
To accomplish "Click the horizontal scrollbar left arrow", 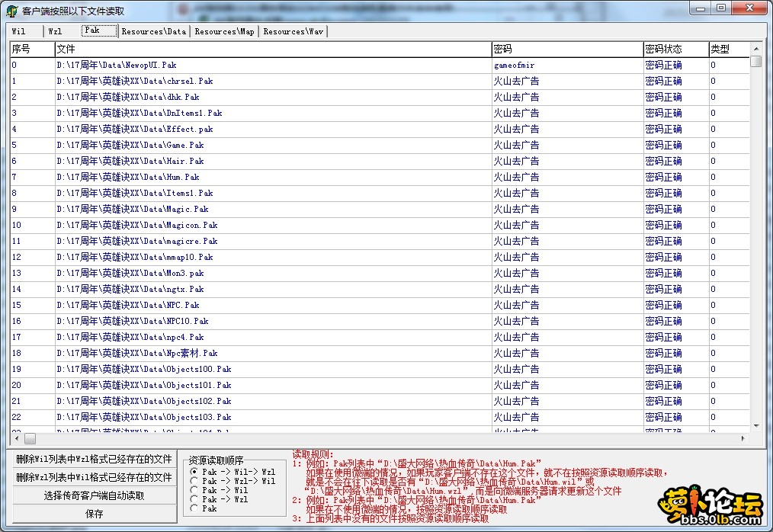I will [18, 438].
